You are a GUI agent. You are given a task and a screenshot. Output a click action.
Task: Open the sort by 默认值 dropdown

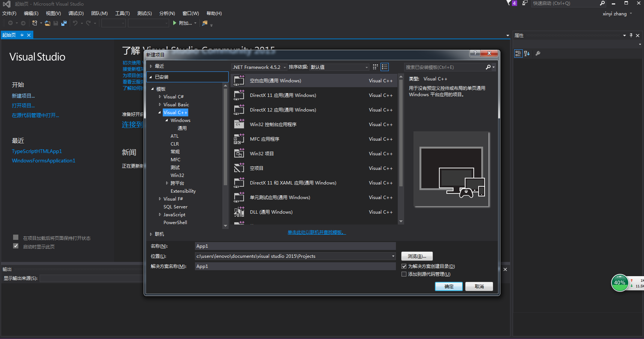point(339,67)
